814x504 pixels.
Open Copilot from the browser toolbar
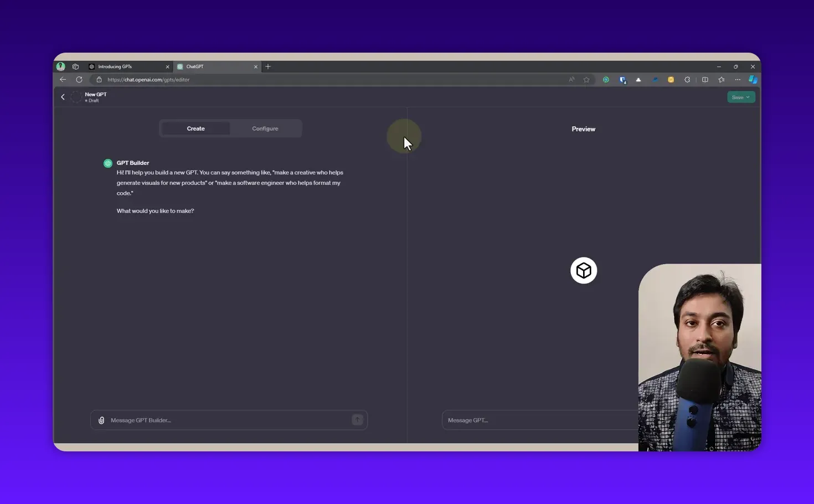click(x=753, y=79)
